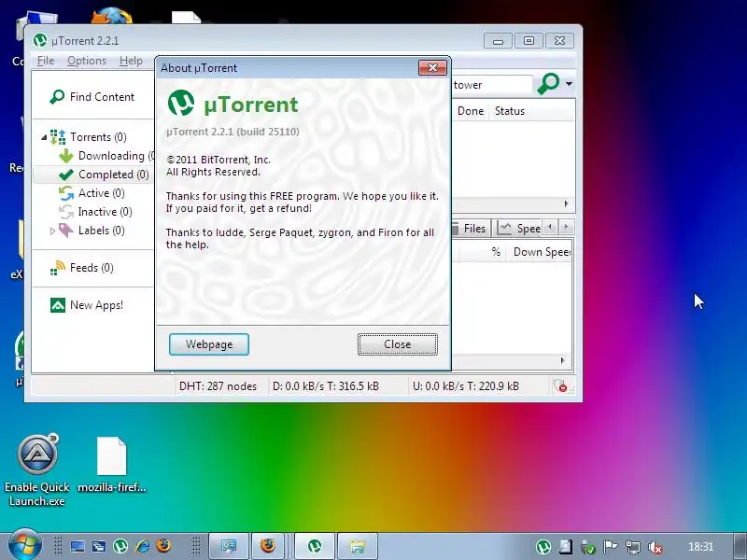Click the taskbar clock showing 18:31
Viewport: 747px width, 560px height.
tap(701, 547)
